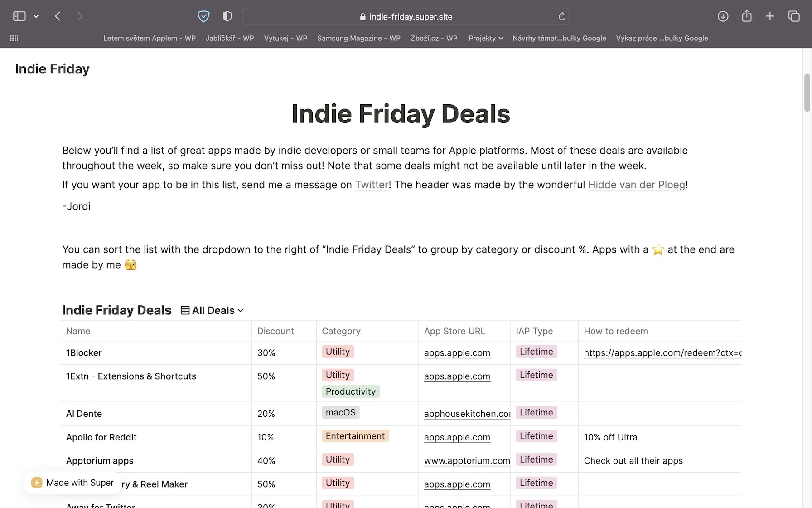Open the All Deals view dropdown

pos(212,310)
